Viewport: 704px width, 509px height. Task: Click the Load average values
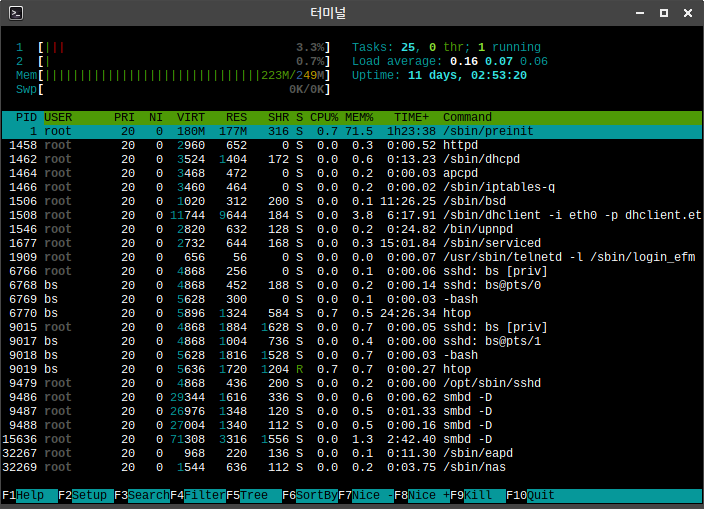click(499, 61)
